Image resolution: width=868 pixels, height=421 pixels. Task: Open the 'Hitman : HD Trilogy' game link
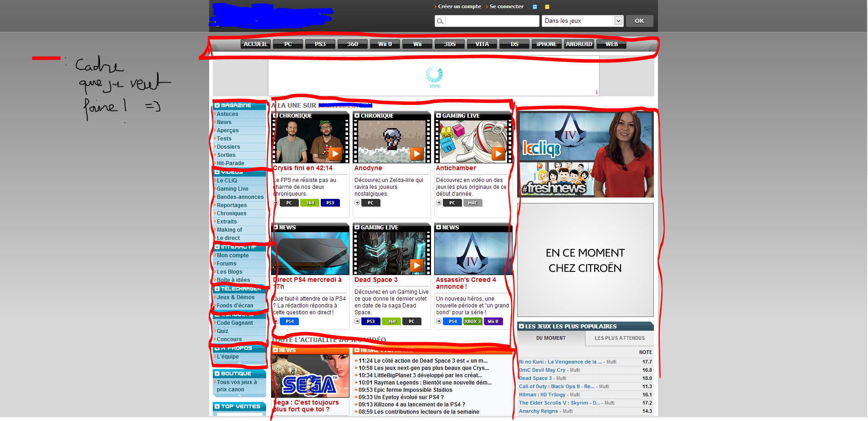[x=542, y=395]
